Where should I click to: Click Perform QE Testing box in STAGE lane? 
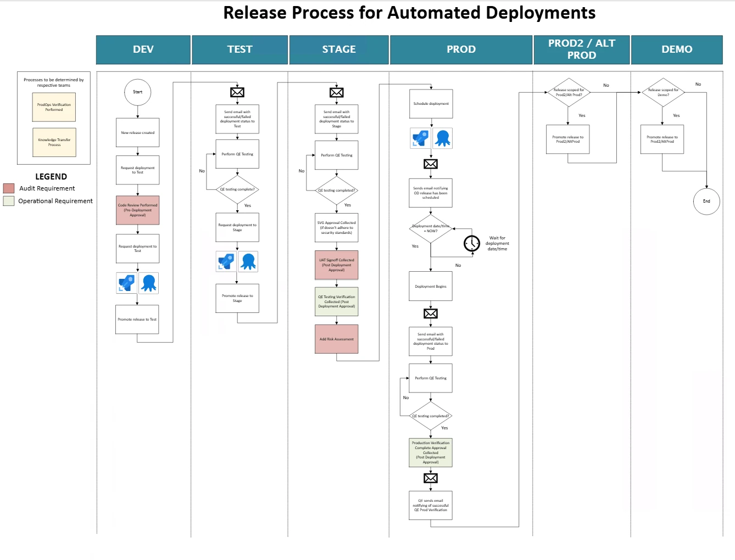click(337, 155)
